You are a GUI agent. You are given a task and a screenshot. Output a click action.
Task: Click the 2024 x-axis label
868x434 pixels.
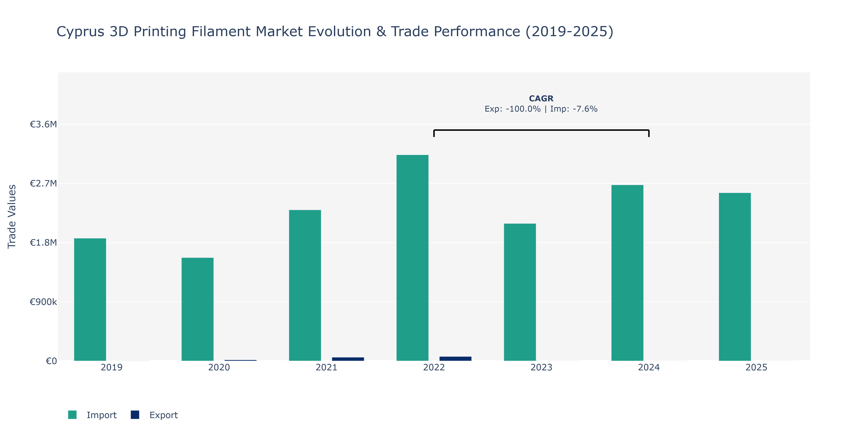click(649, 367)
